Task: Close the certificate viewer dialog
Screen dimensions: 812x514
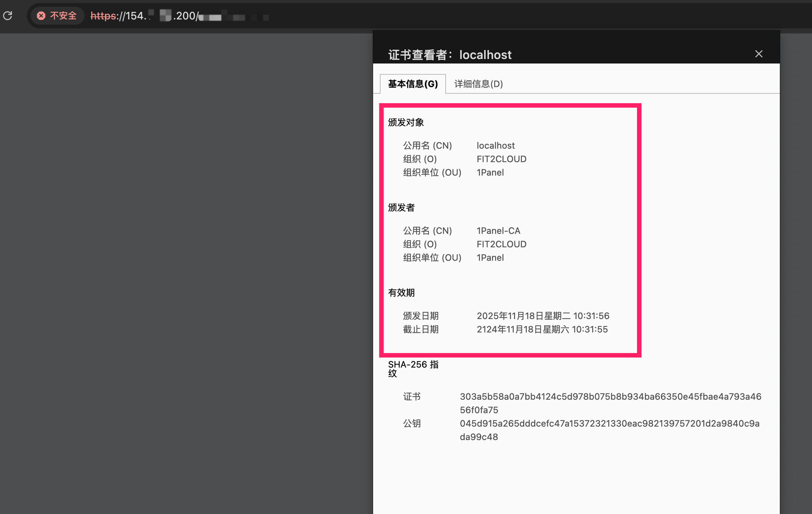Action: (x=759, y=54)
